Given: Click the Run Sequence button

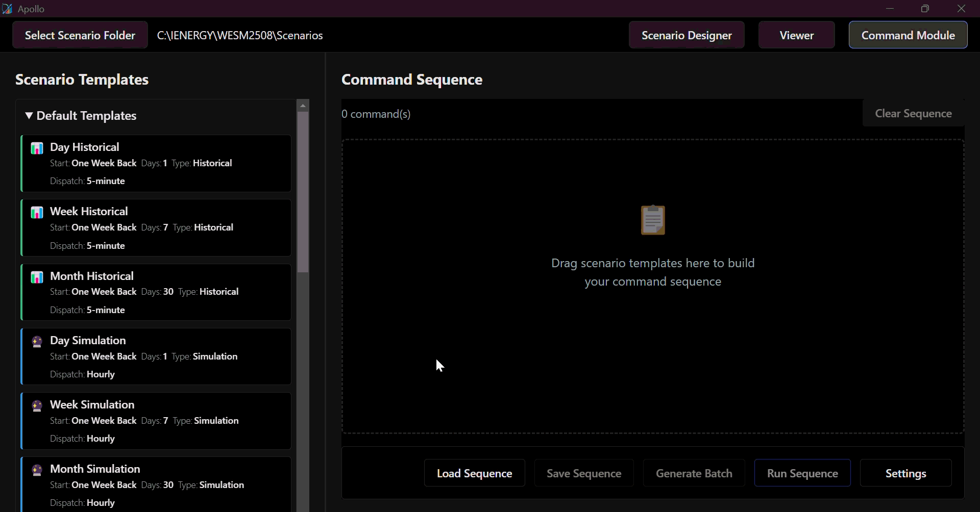Looking at the screenshot, I should tap(802, 473).
